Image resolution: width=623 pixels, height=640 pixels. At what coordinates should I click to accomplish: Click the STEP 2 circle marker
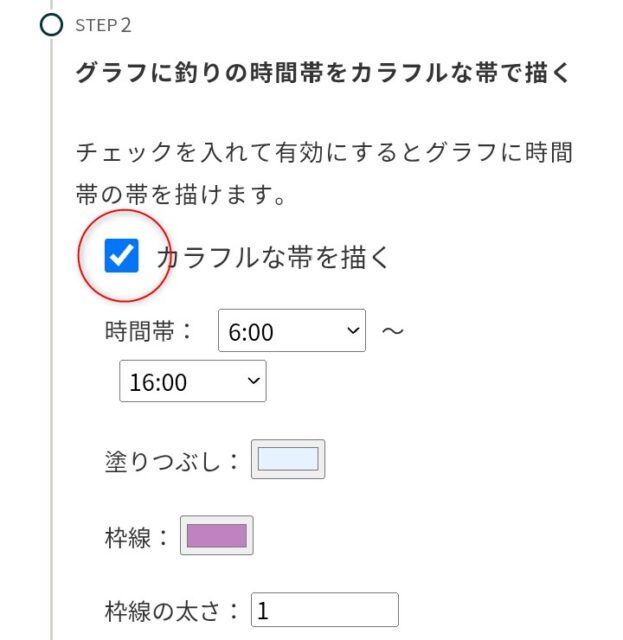pyautogui.click(x=51, y=24)
